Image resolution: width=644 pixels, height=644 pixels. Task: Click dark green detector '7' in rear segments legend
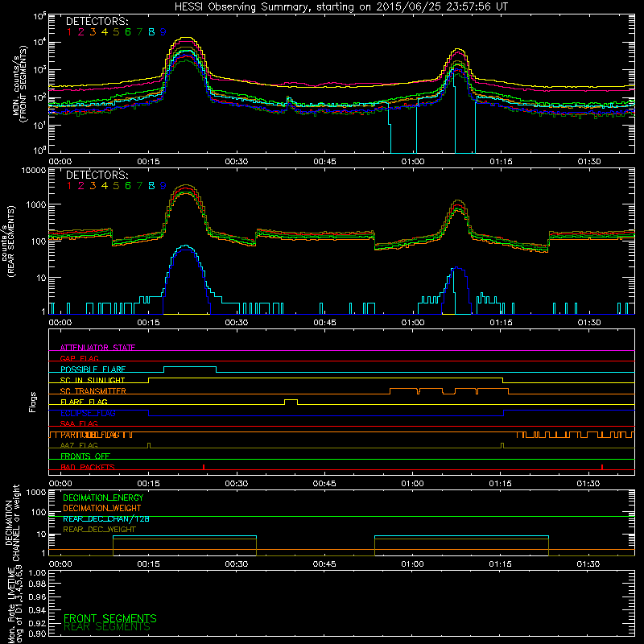coord(139,186)
